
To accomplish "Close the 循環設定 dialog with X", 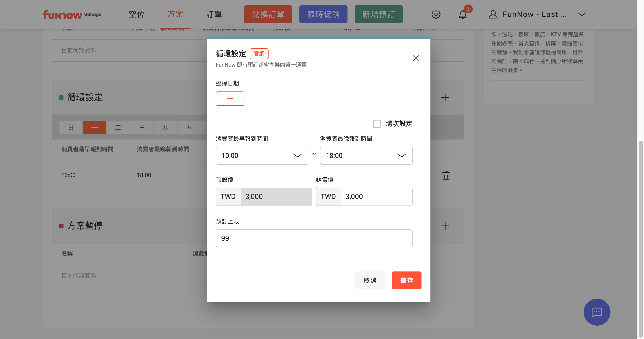I will [416, 58].
